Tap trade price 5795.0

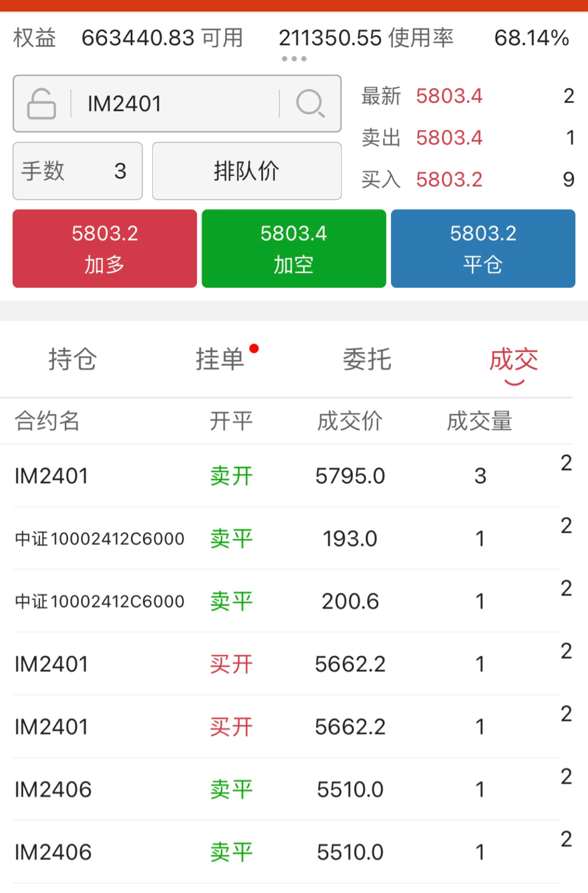350,476
